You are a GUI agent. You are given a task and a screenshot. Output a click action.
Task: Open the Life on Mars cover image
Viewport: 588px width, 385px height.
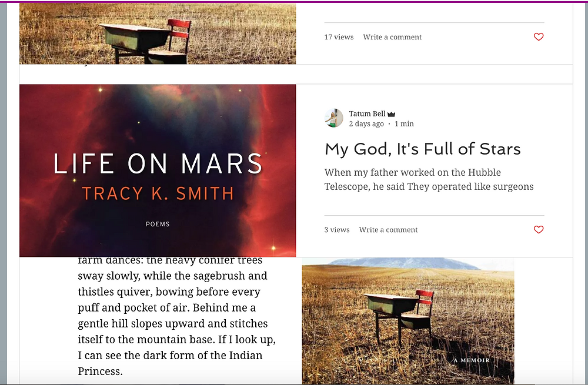coord(158,170)
